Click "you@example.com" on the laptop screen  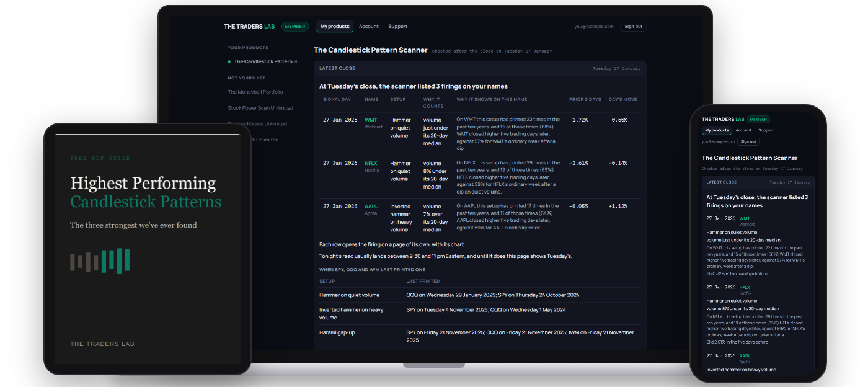[595, 27]
